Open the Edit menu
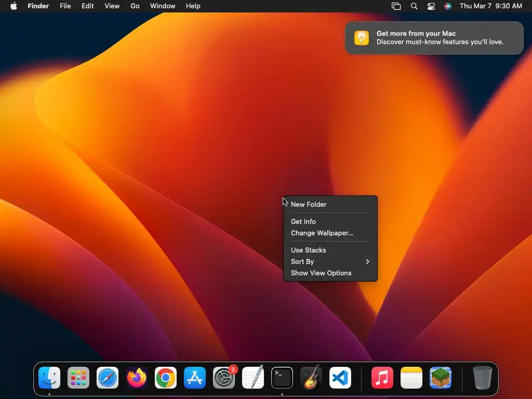This screenshot has width=532, height=399. [x=87, y=6]
